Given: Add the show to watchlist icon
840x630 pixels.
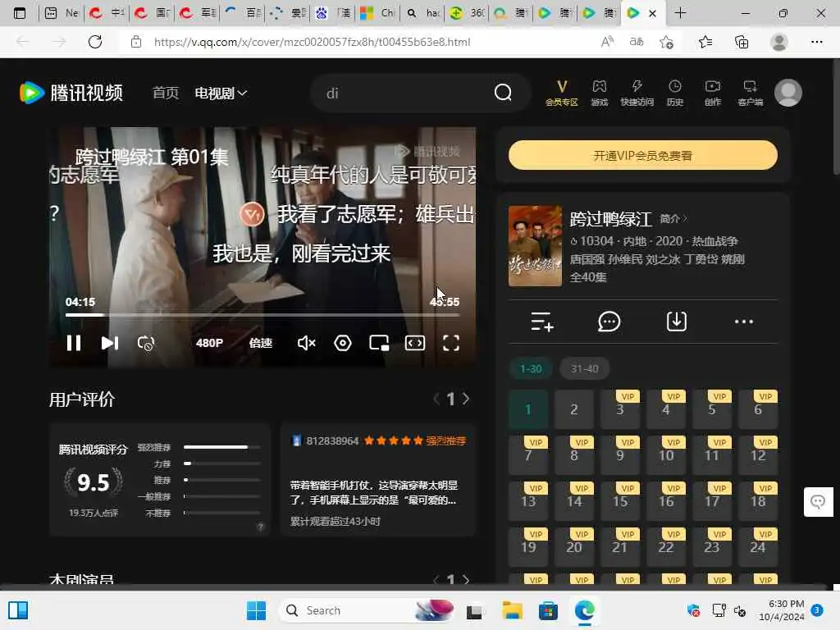Looking at the screenshot, I should click(x=542, y=322).
